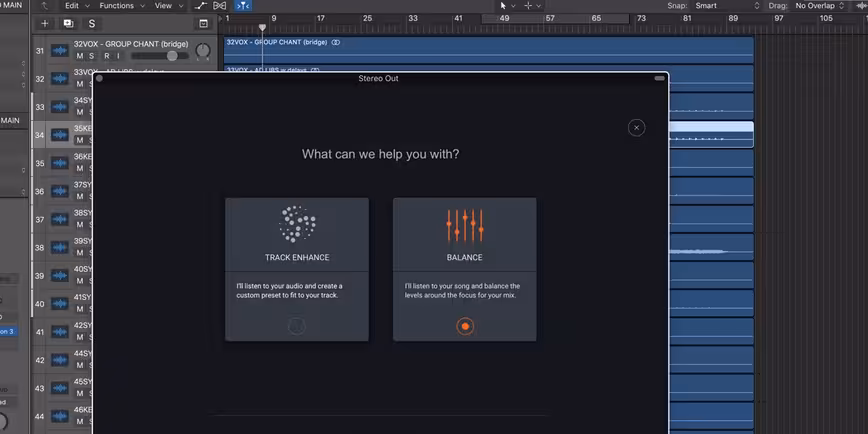
Task: Click the audio icon of track 32
Action: point(59,79)
